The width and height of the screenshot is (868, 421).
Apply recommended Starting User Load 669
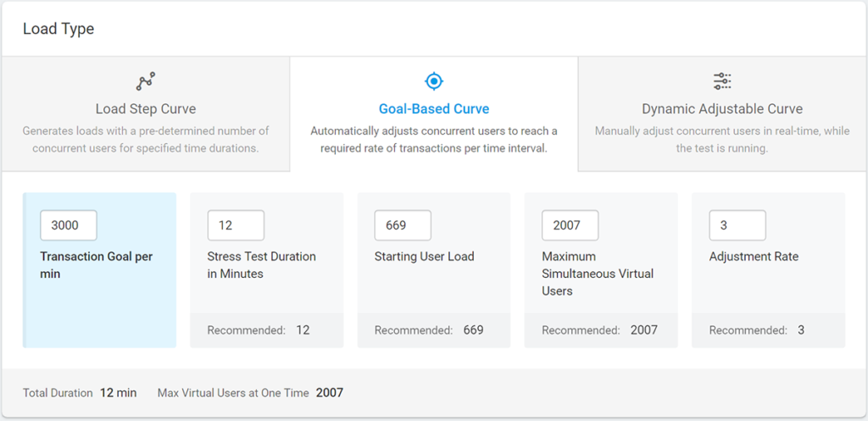click(473, 330)
